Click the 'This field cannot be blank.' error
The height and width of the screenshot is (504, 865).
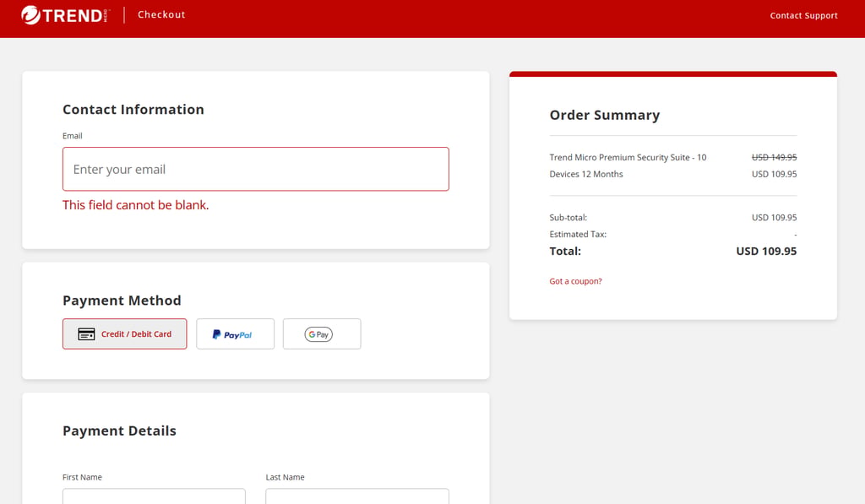[x=136, y=205]
